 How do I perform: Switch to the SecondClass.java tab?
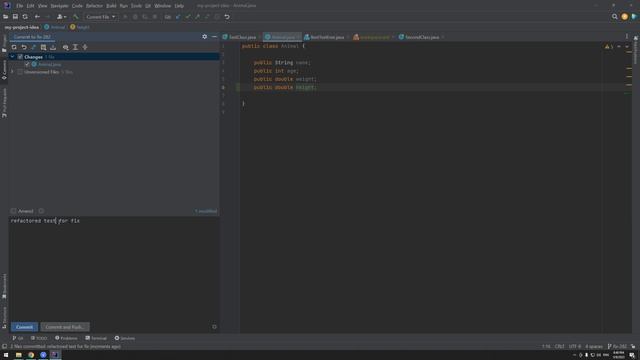(421, 37)
